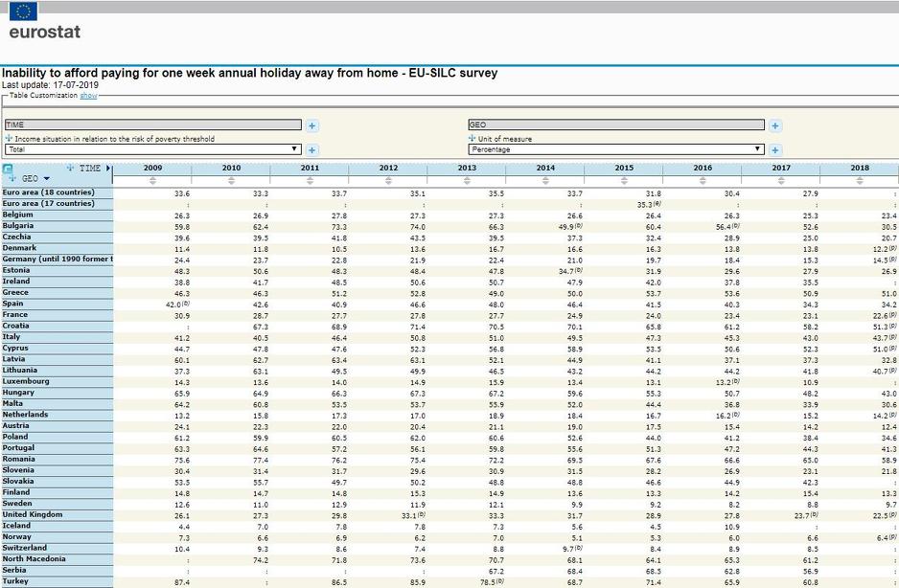Click the sort arrows under the 2016 column
Viewport: 899px width, 588px height.
[703, 180]
